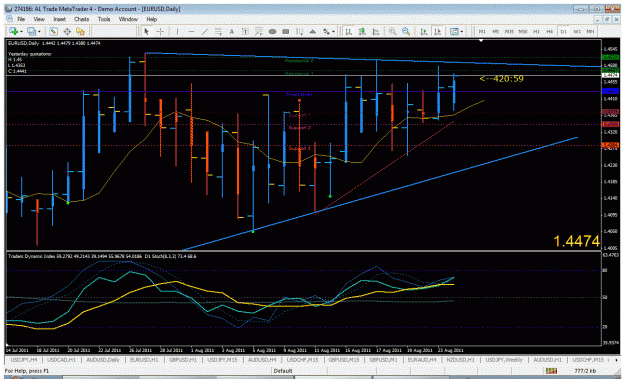Image resolution: width=625 pixels, height=379 pixels.
Task: Open the View menu
Action: 39,19
